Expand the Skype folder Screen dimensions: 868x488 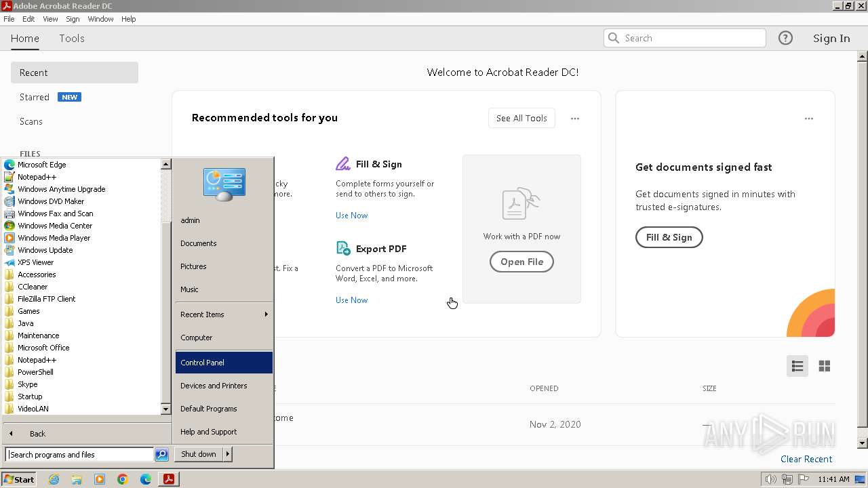pos(27,384)
